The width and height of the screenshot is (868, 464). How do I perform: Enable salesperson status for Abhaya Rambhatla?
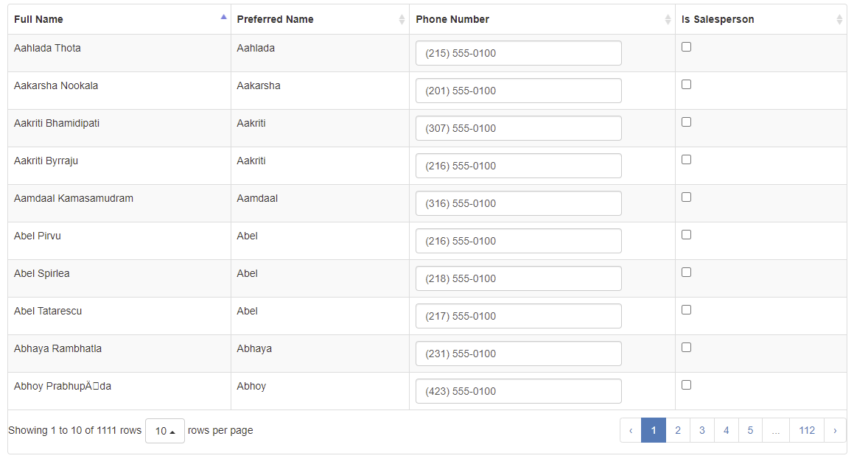pyautogui.click(x=686, y=347)
